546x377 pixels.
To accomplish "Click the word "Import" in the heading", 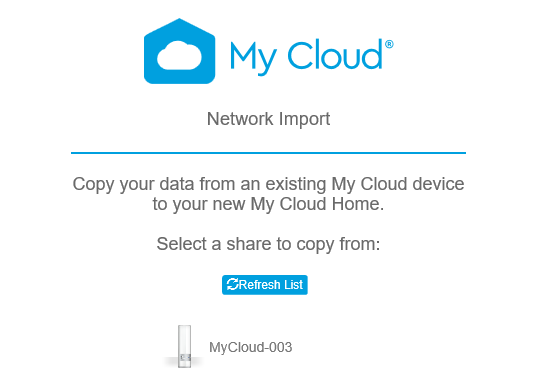I will (x=304, y=119).
